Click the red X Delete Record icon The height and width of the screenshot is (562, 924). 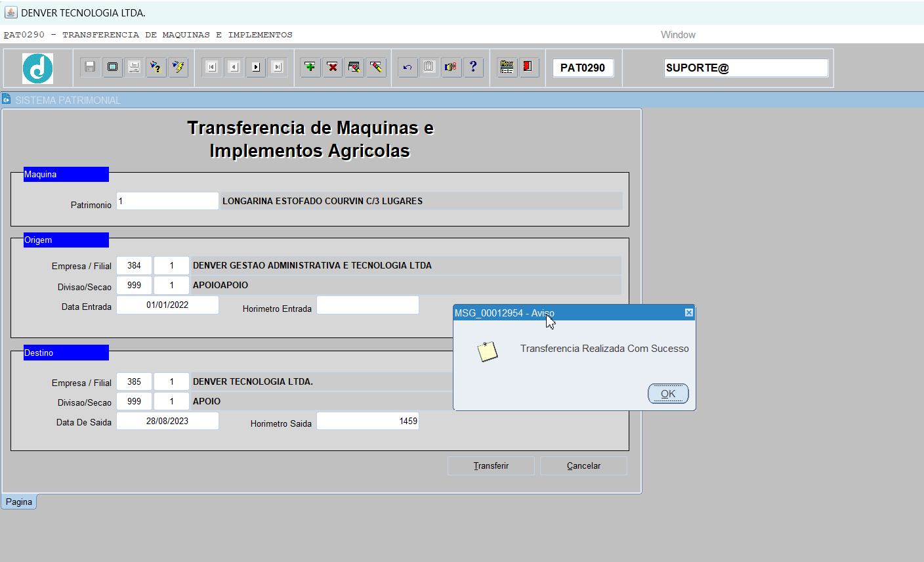point(333,67)
